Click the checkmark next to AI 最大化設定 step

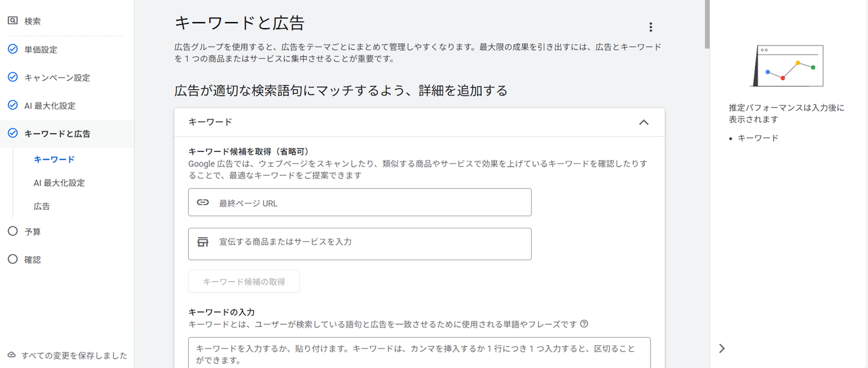pyautogui.click(x=12, y=105)
